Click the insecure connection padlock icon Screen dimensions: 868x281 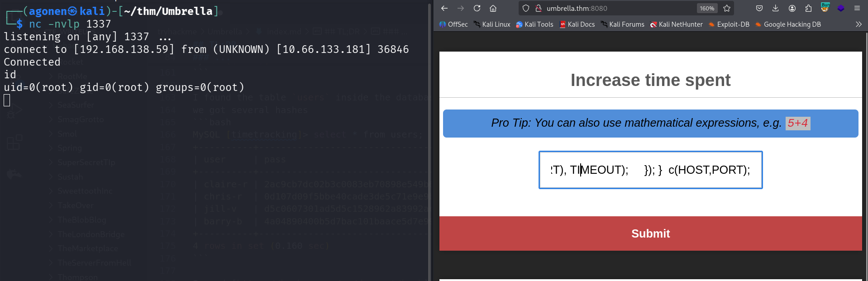point(539,8)
